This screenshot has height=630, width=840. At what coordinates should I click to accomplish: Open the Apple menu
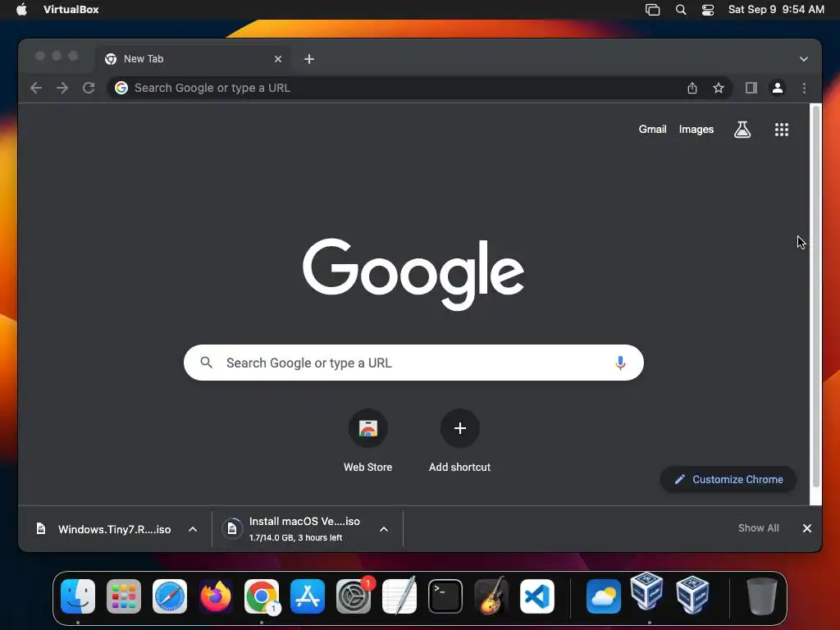(21, 10)
